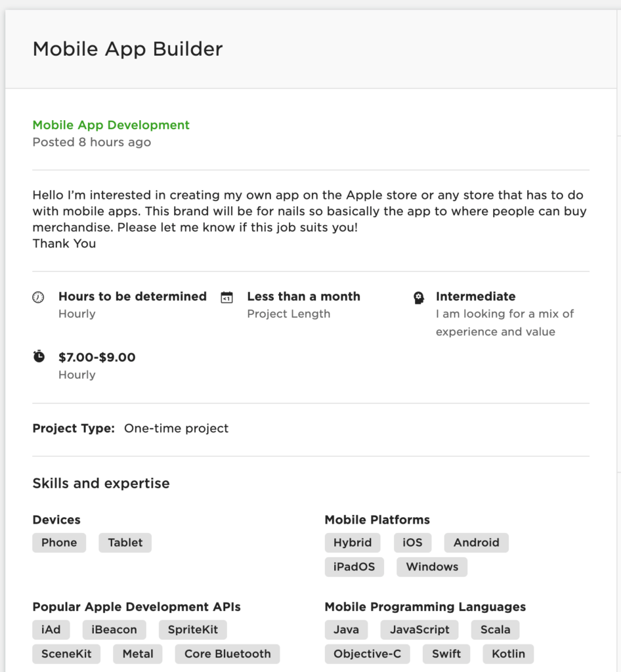Select the Tablet device tag

[125, 543]
